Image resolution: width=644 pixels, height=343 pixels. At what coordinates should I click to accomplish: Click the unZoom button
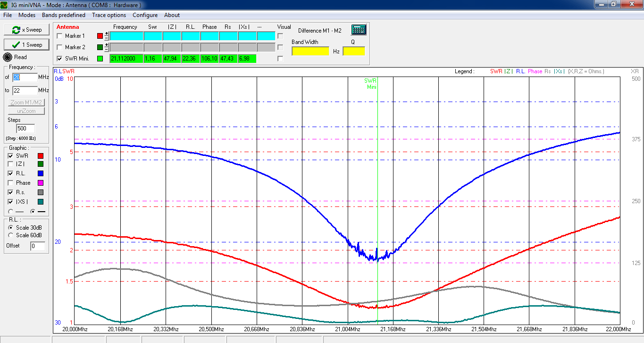coord(26,111)
